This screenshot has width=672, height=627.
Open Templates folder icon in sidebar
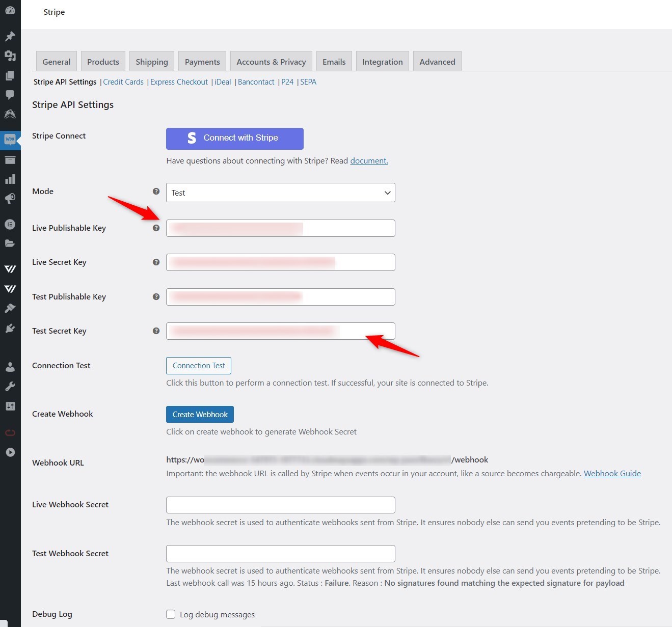pos(10,243)
